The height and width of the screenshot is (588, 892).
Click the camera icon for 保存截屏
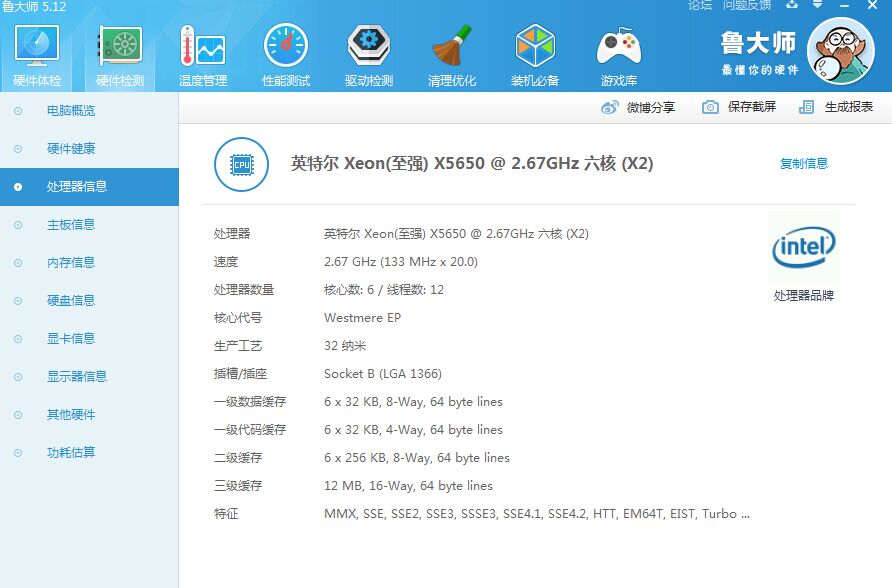tap(710, 107)
